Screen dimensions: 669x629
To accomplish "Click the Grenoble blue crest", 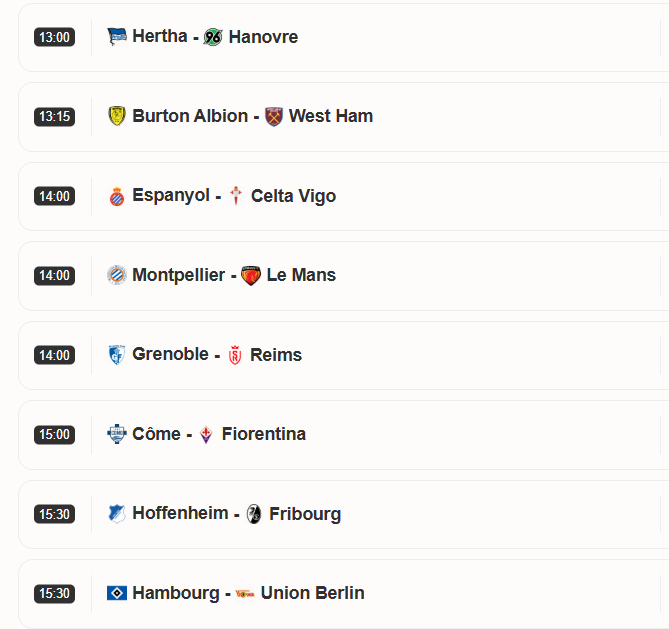I will click(x=117, y=355).
